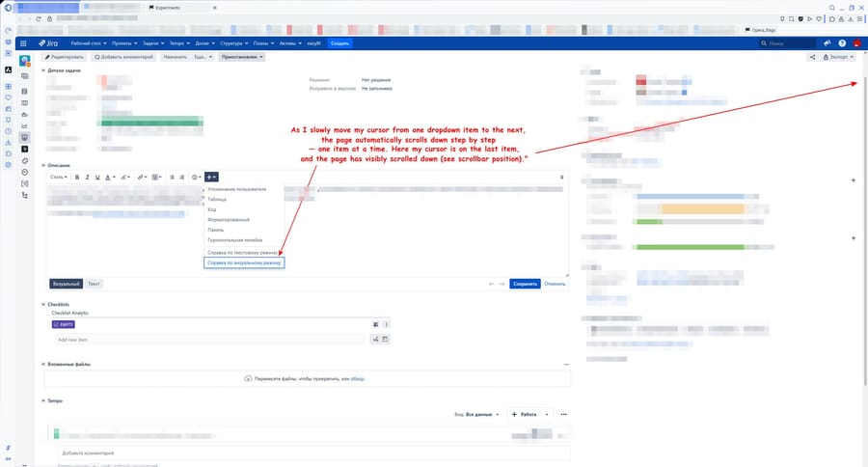Open the notifications megaphone icon
This screenshot has width=868, height=467.
(827, 43)
